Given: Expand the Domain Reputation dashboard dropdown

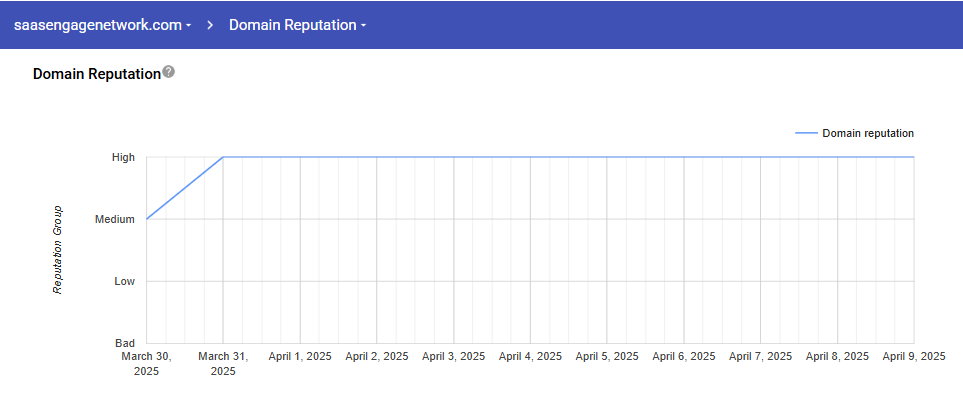Looking at the screenshot, I should click(x=297, y=25).
